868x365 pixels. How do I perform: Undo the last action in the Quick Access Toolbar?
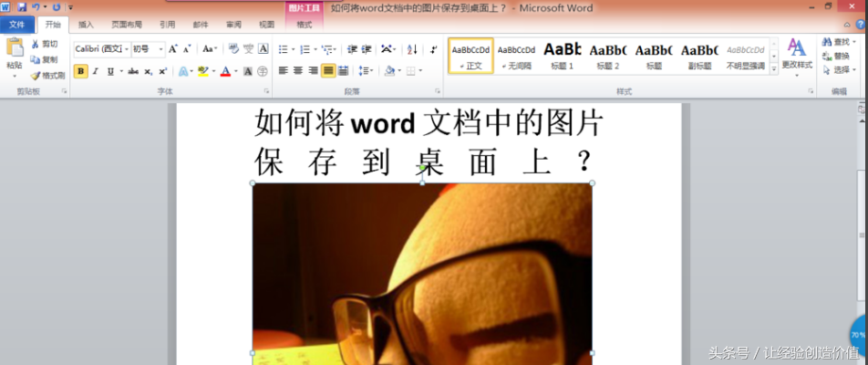[36, 7]
